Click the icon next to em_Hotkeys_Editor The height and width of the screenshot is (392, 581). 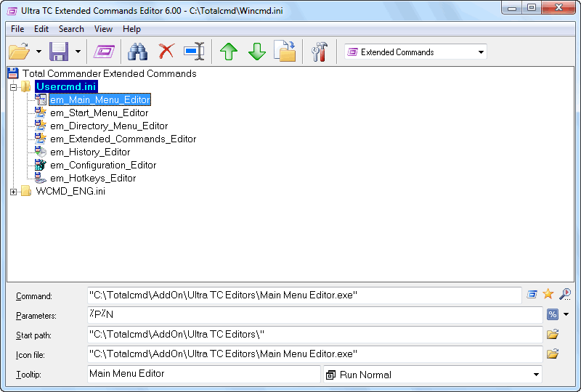41,178
